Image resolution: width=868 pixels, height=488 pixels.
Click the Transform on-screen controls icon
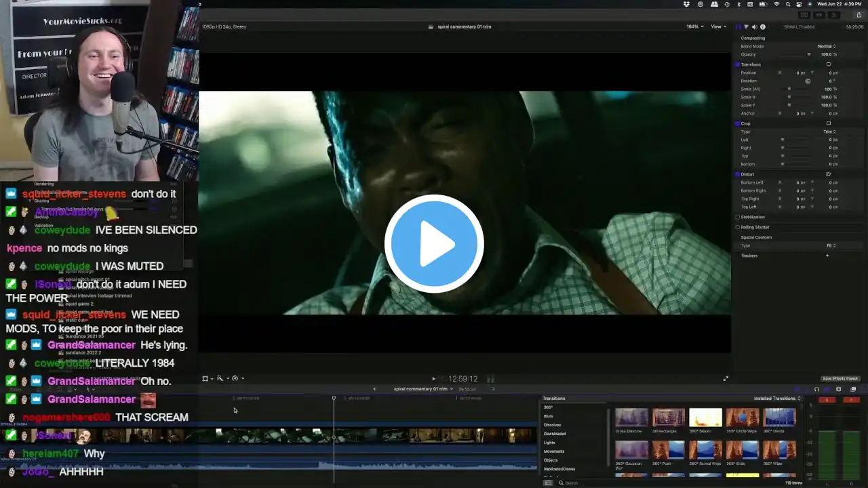(829, 64)
